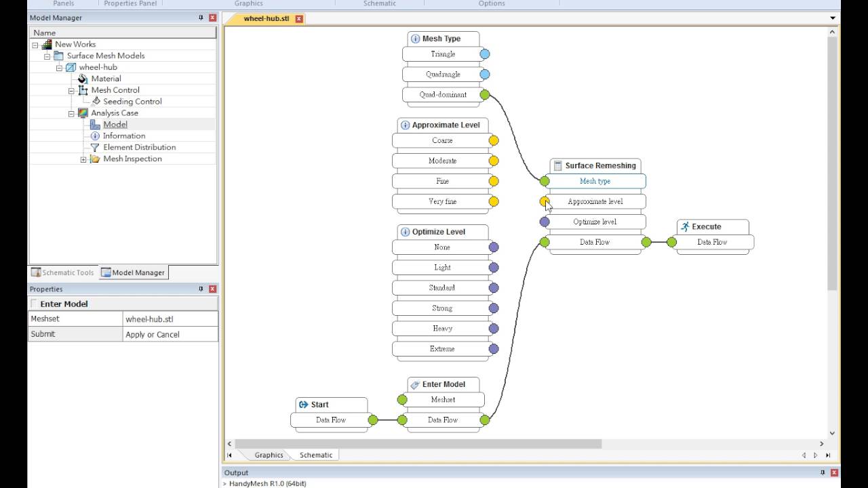Collapse the New Works tree node
The width and height of the screenshot is (868, 488).
click(35, 45)
